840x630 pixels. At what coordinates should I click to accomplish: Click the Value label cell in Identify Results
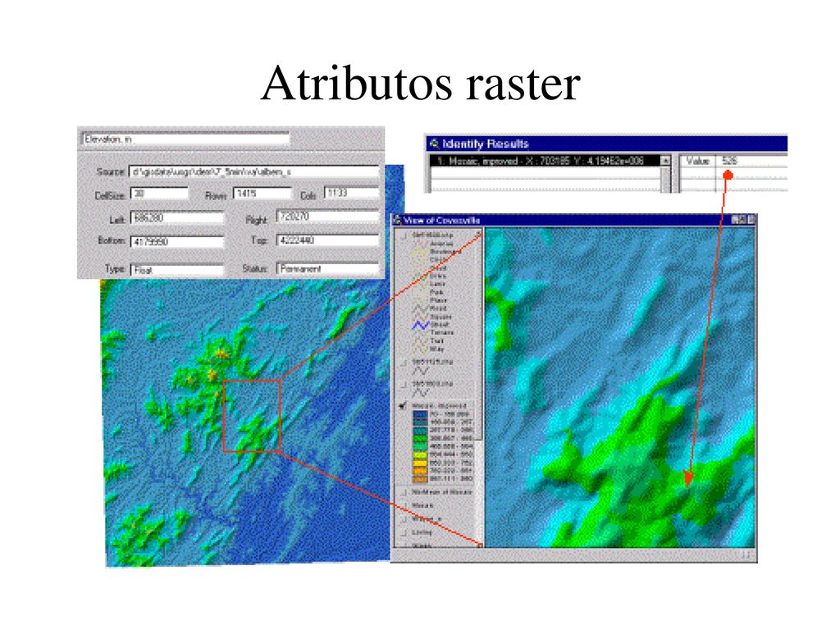697,161
